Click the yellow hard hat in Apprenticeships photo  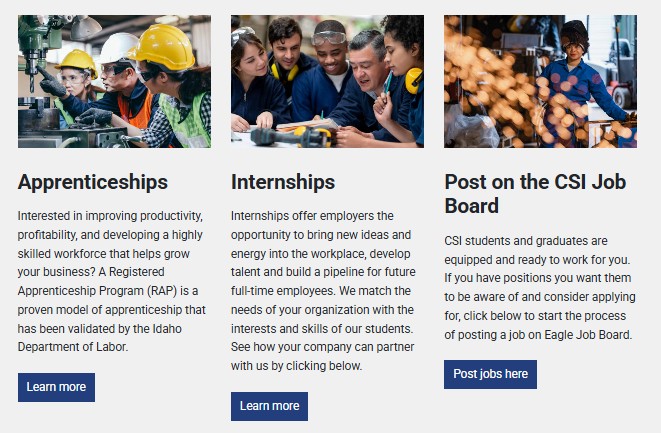point(164,46)
